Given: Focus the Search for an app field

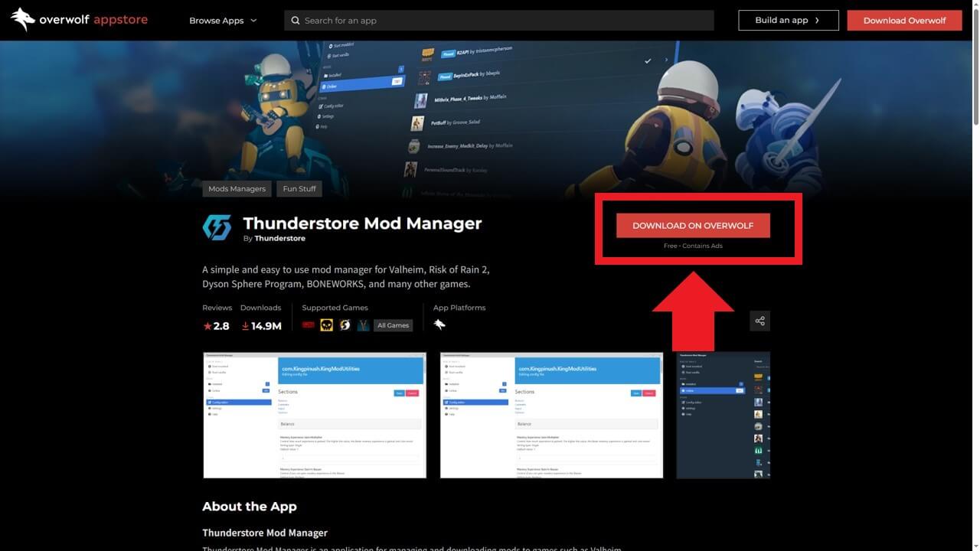Looking at the screenshot, I should [499, 21].
